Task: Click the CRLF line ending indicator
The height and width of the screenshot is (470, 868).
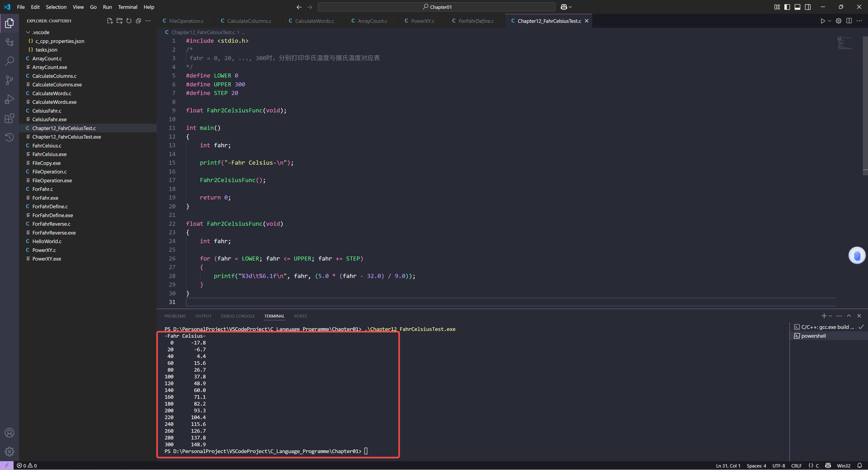Action: pos(796,466)
